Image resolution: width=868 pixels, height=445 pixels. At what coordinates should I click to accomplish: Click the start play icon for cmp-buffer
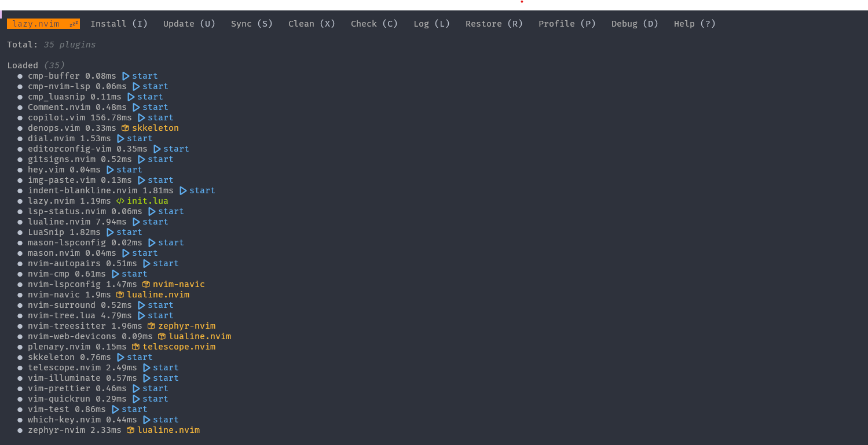tap(126, 76)
